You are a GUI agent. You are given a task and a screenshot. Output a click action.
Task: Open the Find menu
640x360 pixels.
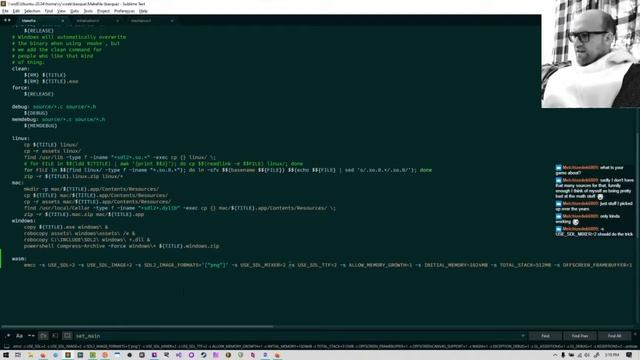pos(49,11)
